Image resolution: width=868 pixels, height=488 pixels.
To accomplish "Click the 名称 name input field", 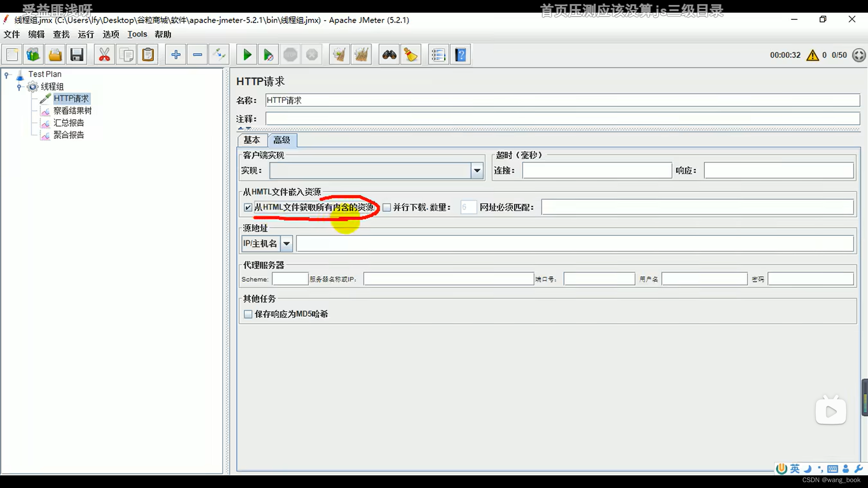I will (x=562, y=100).
